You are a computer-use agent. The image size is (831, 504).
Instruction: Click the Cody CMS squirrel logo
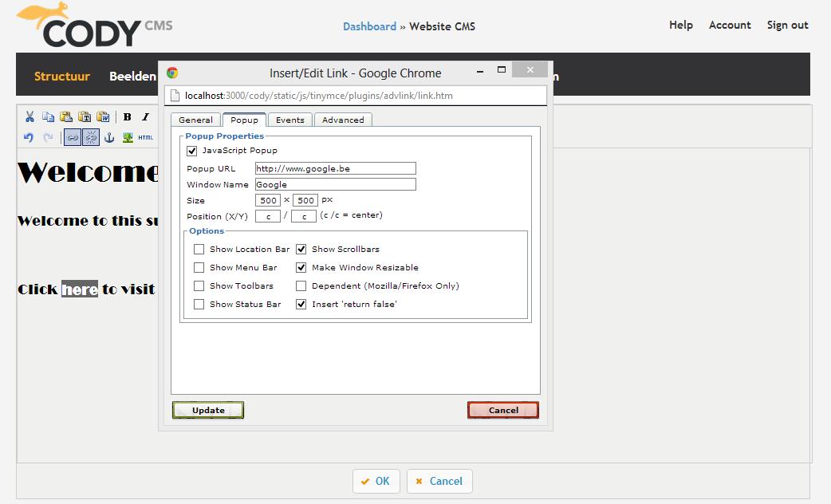pos(94,26)
